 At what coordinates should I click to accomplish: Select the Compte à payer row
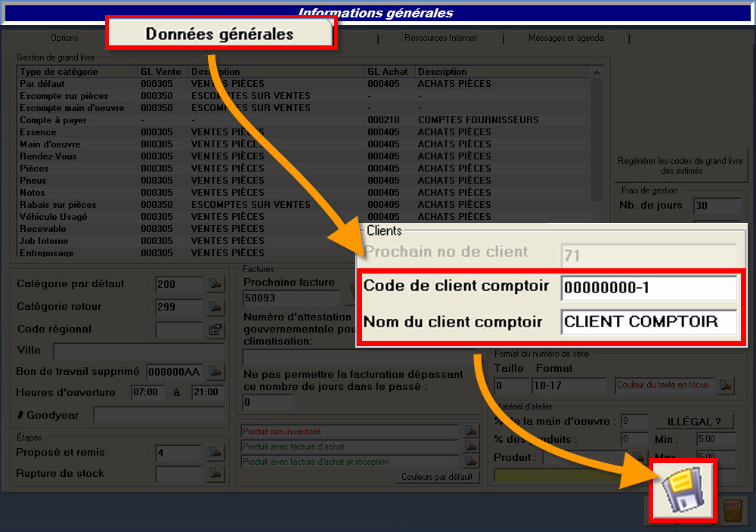tap(304, 120)
